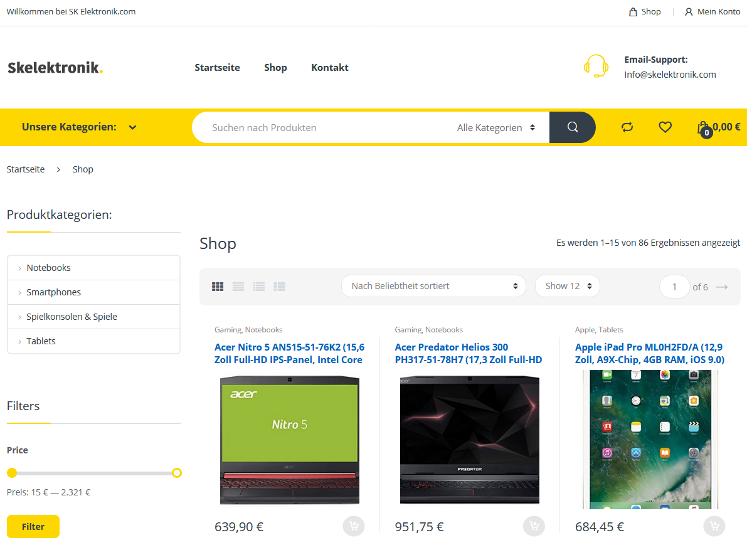
Task: Click the Skelektronik logo
Action: (55, 68)
